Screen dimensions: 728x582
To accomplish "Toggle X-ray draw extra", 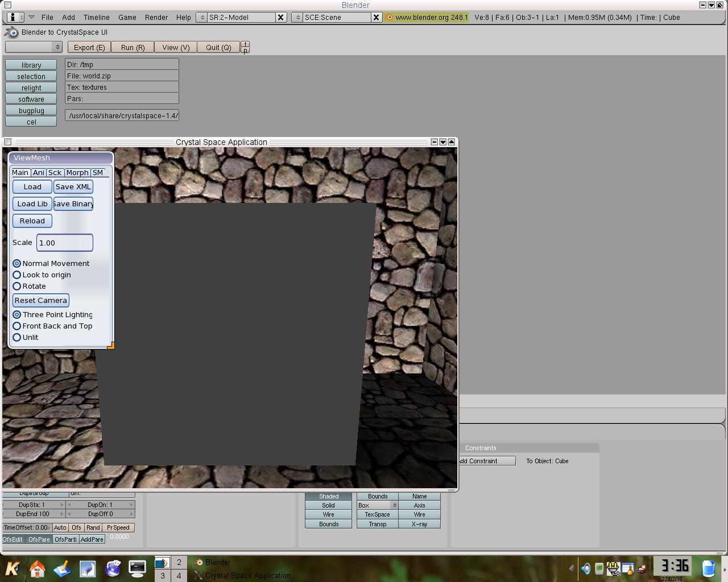I will (x=420, y=524).
